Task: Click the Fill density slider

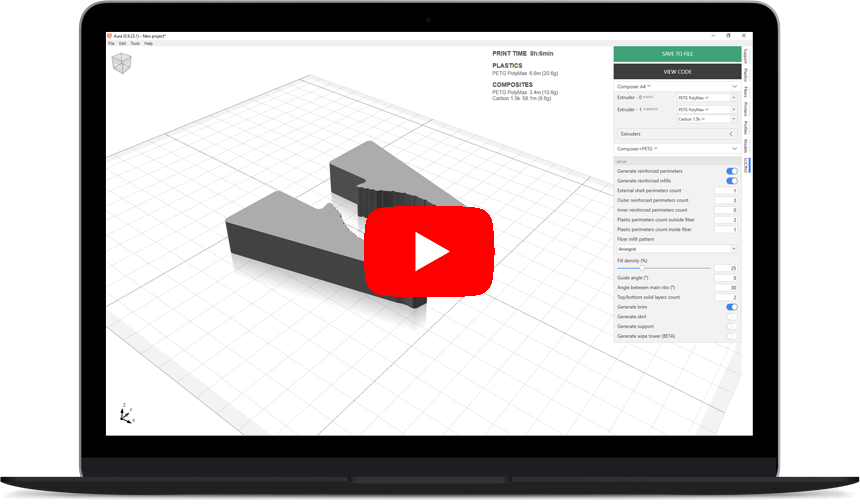Action: pos(663,268)
